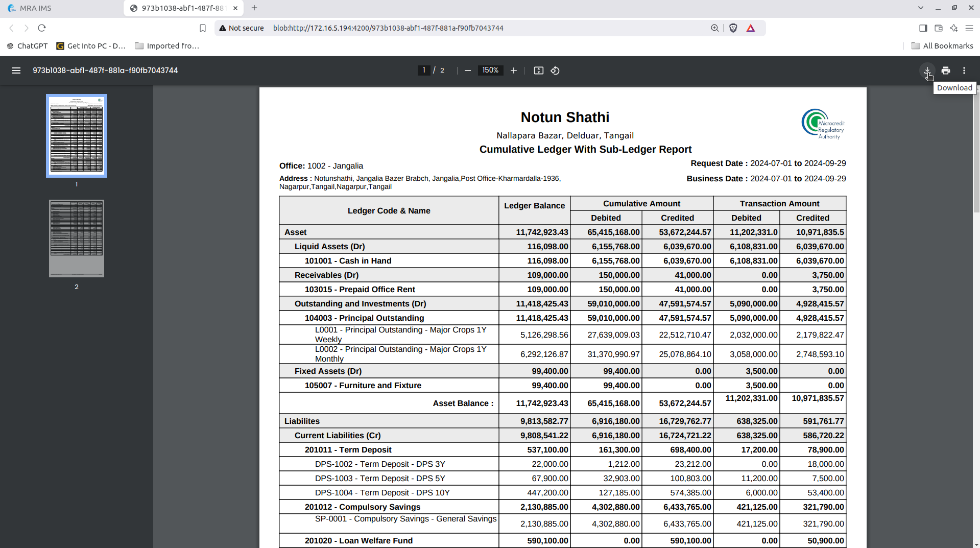Click the blob URL address bar

point(388,28)
